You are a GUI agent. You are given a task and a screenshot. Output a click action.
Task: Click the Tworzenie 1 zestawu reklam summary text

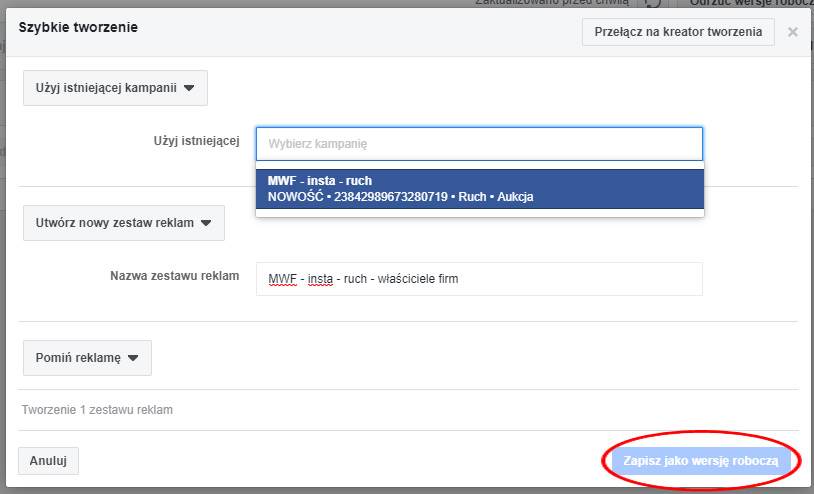(97, 410)
